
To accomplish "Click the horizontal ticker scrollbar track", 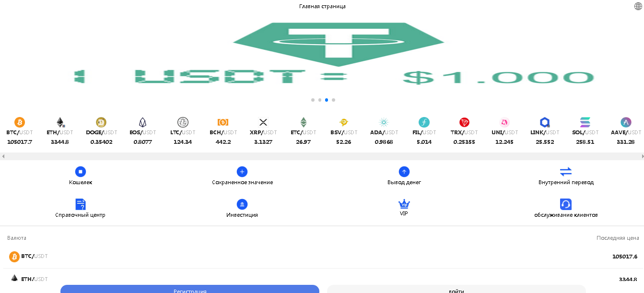I will [322, 156].
